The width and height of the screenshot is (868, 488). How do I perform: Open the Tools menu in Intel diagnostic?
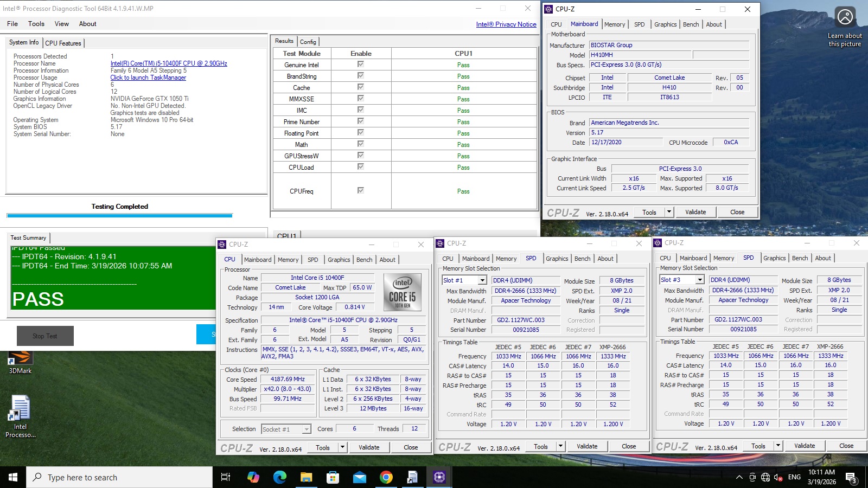pos(36,24)
